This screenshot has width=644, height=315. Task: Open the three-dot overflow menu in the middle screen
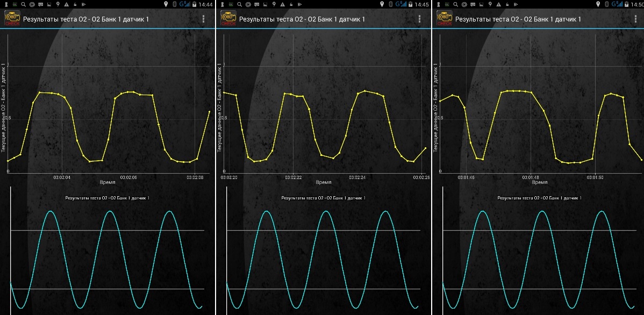419,19
